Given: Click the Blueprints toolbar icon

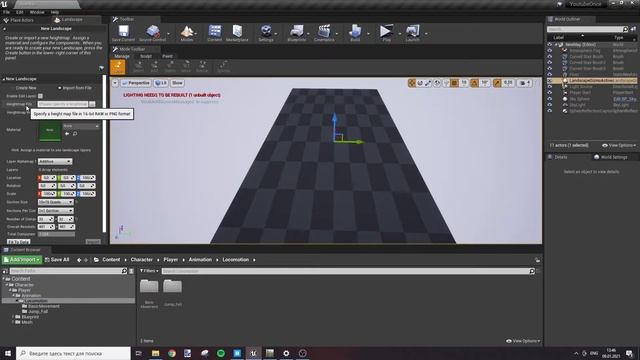Looking at the screenshot, I should click(x=297, y=33).
